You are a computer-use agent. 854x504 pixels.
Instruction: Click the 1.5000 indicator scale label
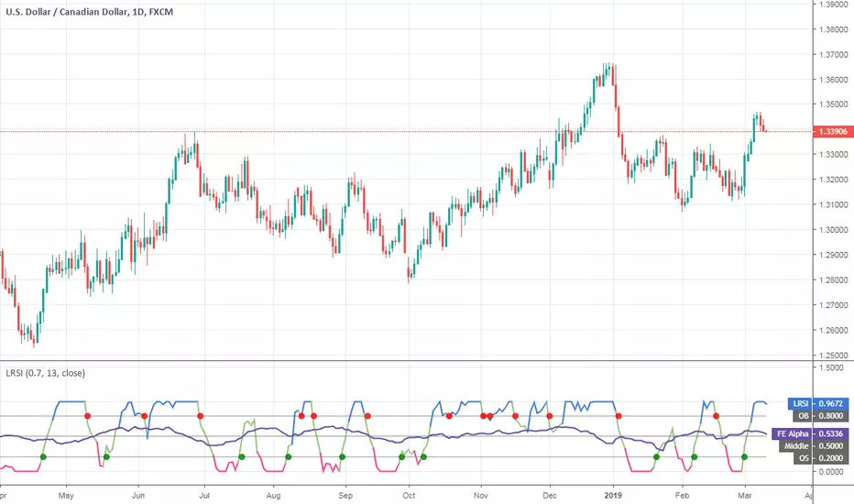[x=831, y=367]
